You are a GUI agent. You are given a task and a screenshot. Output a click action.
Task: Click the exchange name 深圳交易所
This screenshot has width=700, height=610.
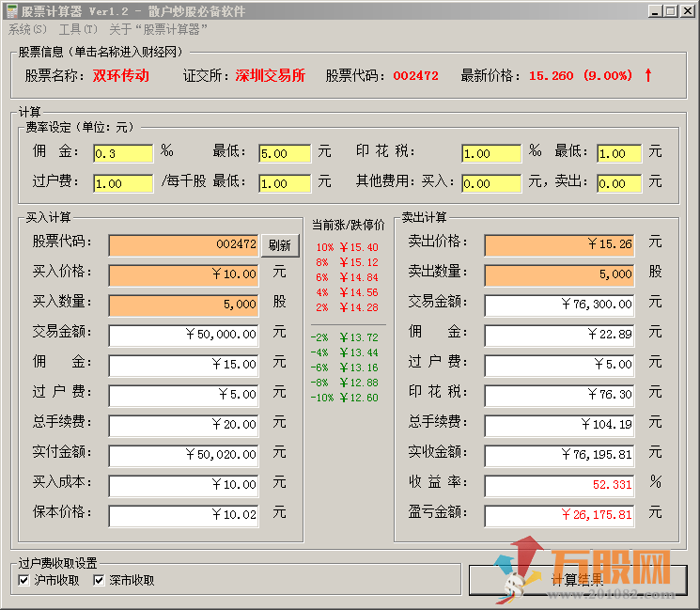pos(271,75)
